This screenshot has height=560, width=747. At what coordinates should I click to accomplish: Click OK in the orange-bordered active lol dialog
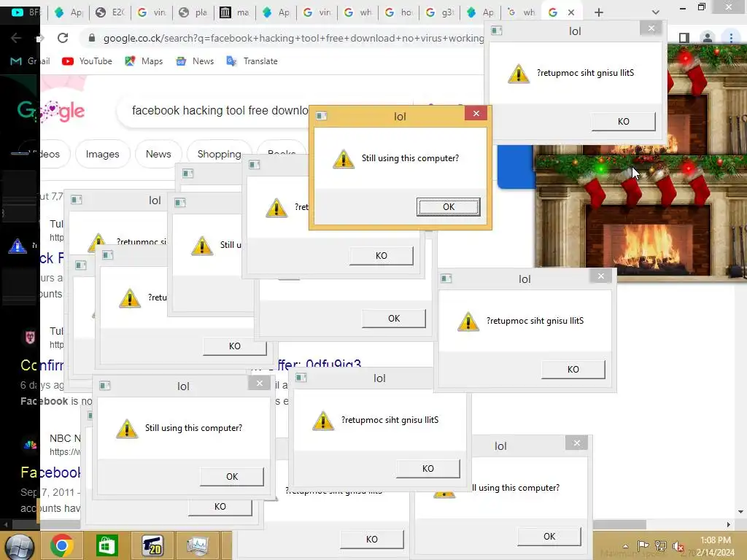tap(449, 206)
